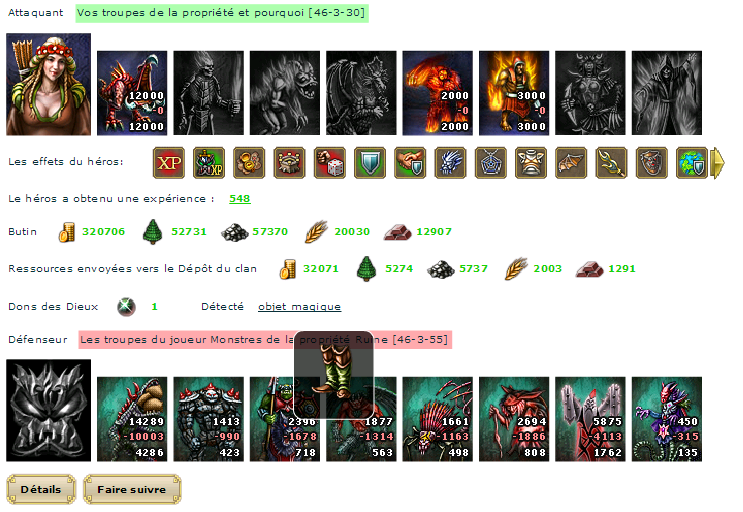
Task: Click the defender demon mask portrait
Action: 48,410
